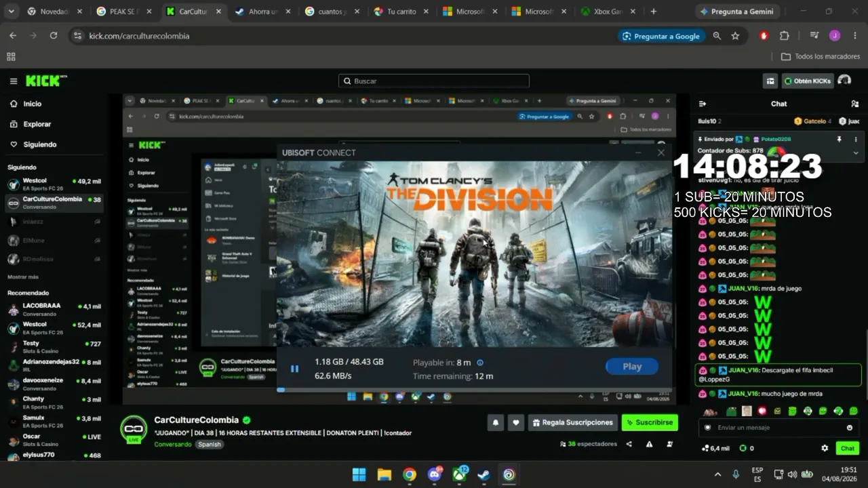Click the Pregunta a Gemini button

tap(736, 12)
